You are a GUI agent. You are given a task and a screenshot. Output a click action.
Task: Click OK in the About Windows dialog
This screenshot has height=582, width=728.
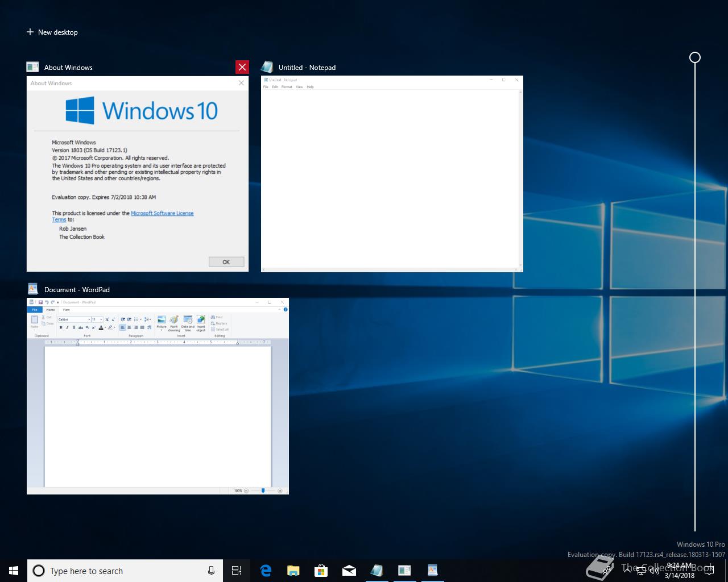pos(226,262)
